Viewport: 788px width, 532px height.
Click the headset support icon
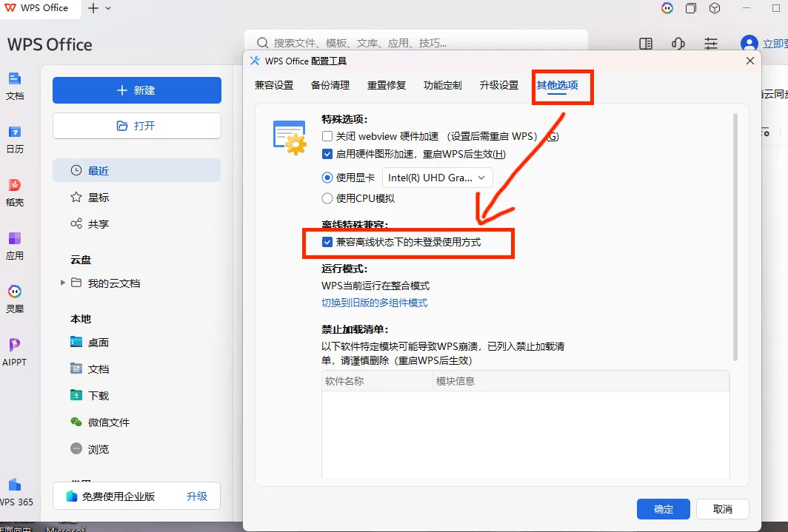coord(678,44)
